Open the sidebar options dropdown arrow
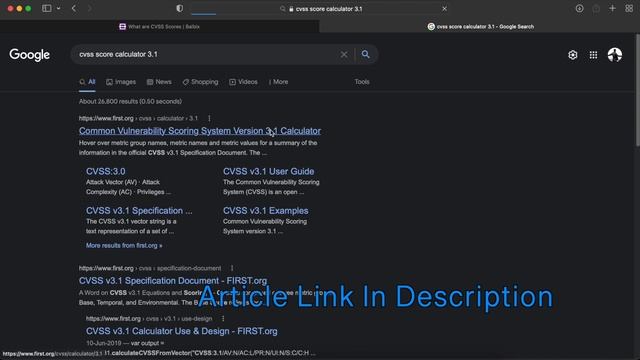Image resolution: width=640 pixels, height=360 pixels. tap(58, 8)
